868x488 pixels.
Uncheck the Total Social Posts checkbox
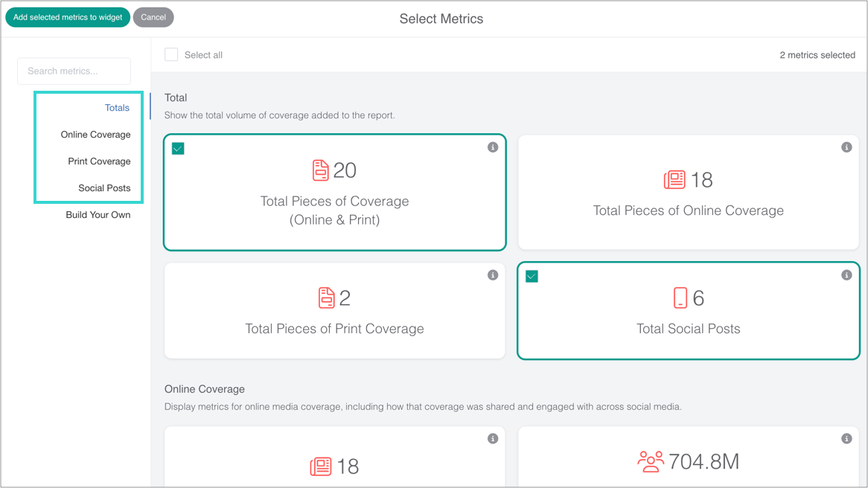pos(532,277)
